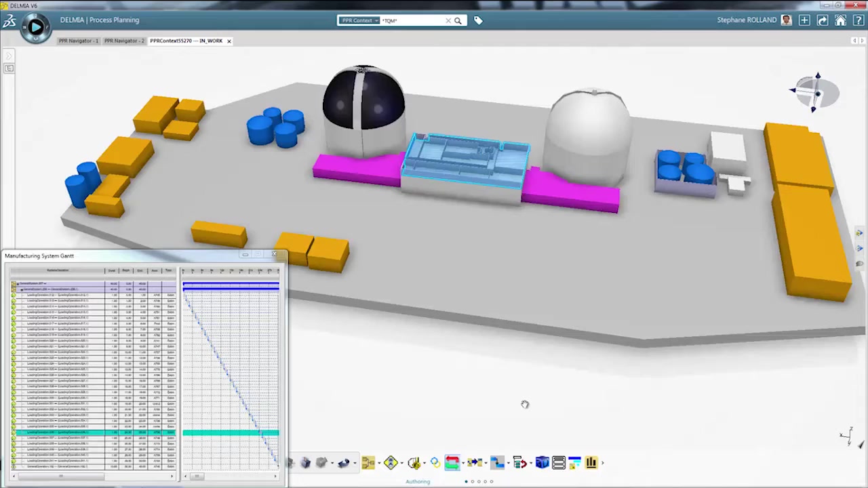
Task: Select the blue stair-step tool icon
Action: 497,463
